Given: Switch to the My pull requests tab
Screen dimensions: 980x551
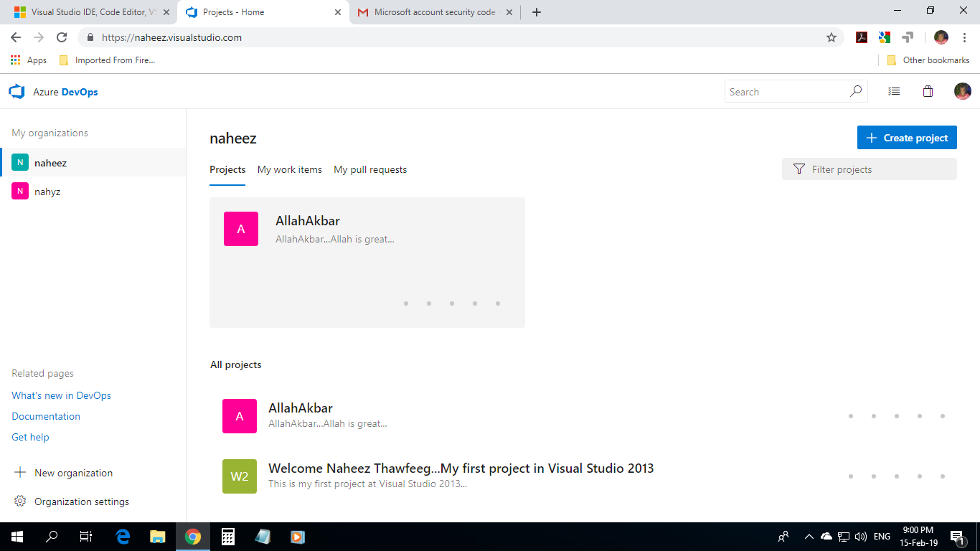Looking at the screenshot, I should (x=370, y=169).
